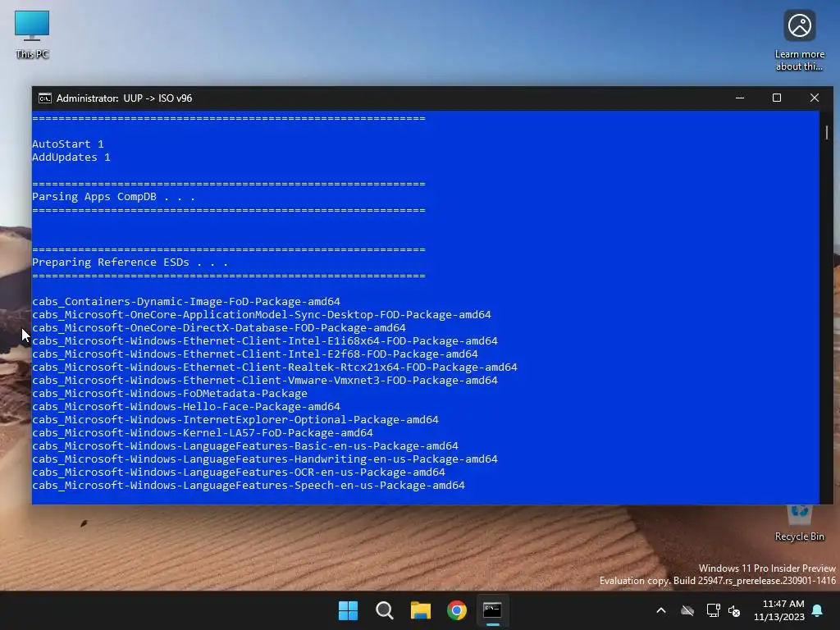Minimize the UUP -> ISO window
The height and width of the screenshot is (630, 840).
click(x=740, y=98)
